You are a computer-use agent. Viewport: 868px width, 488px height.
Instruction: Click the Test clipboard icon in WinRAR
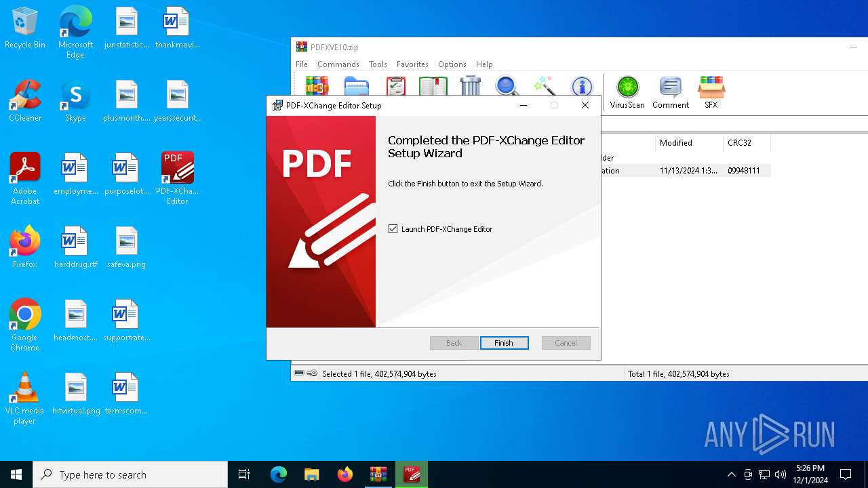click(396, 85)
